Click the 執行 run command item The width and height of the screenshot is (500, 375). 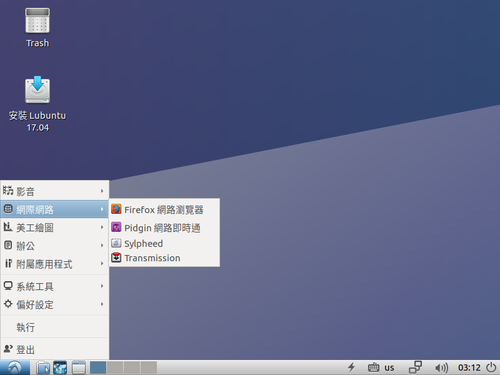point(55,327)
